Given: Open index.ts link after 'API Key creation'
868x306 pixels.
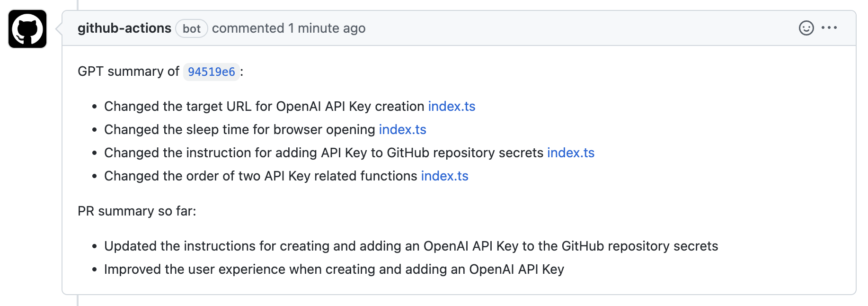Looking at the screenshot, I should 452,107.
